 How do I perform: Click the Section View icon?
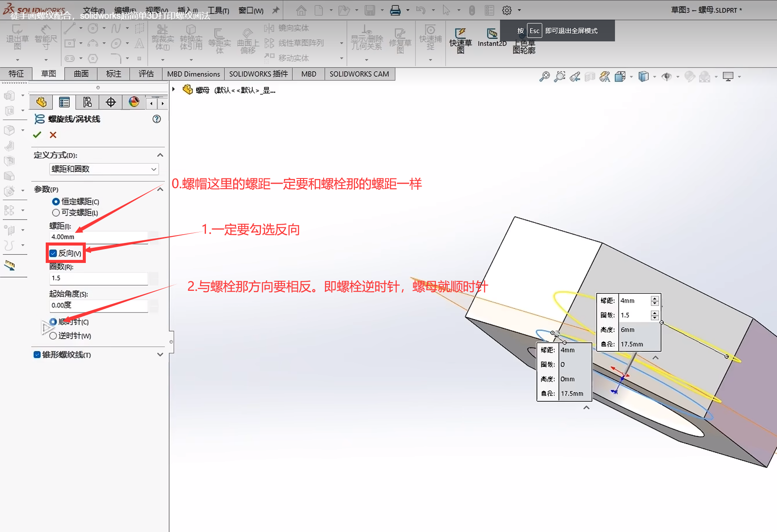[x=590, y=77]
